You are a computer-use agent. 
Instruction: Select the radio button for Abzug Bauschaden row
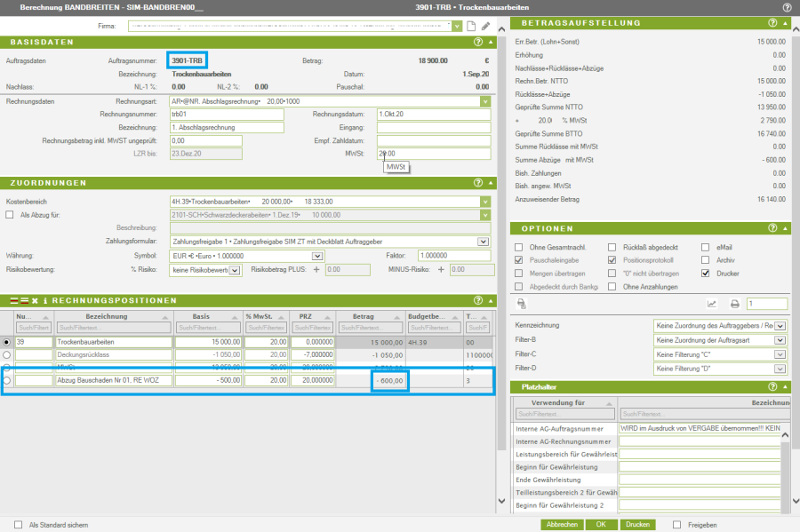pos(8,380)
